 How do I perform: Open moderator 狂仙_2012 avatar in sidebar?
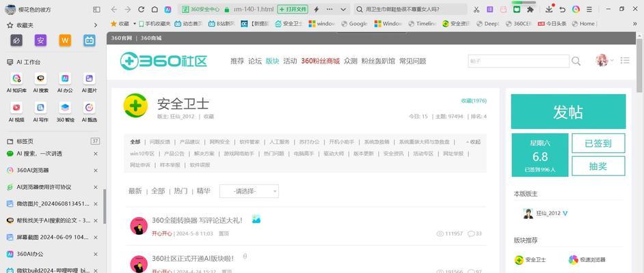(x=528, y=213)
